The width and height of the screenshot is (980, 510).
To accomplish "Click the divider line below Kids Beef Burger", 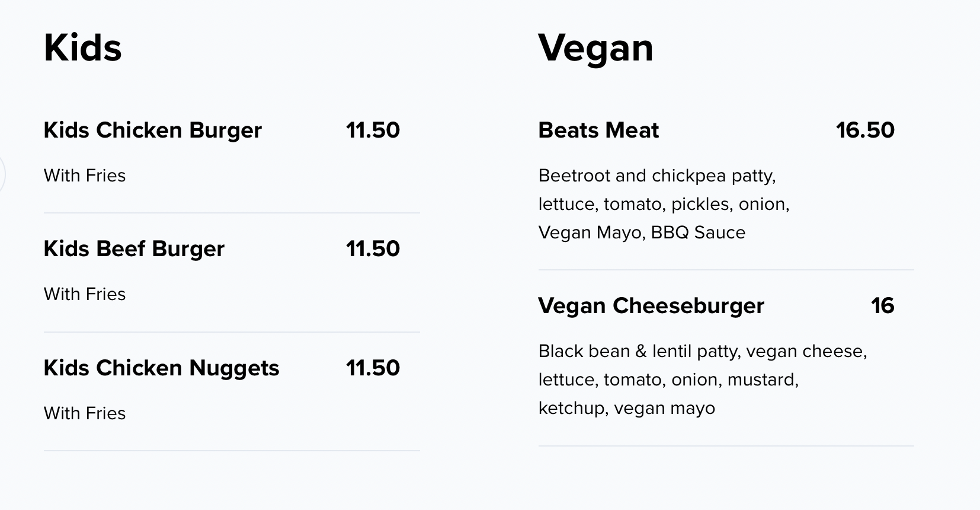I will pos(232,332).
